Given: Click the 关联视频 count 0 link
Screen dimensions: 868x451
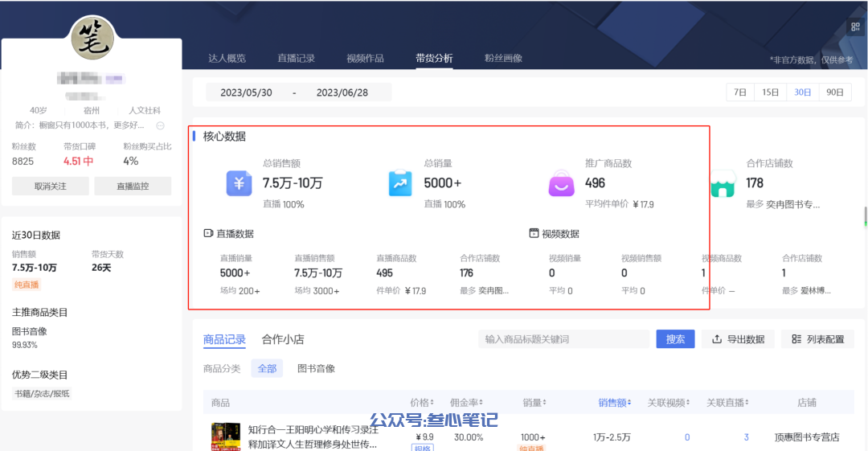Looking at the screenshot, I should pos(687,437).
